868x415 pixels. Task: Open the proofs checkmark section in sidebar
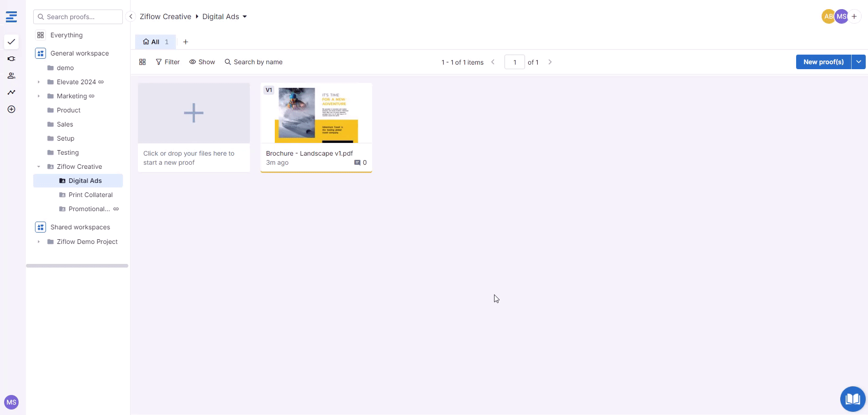click(x=11, y=42)
